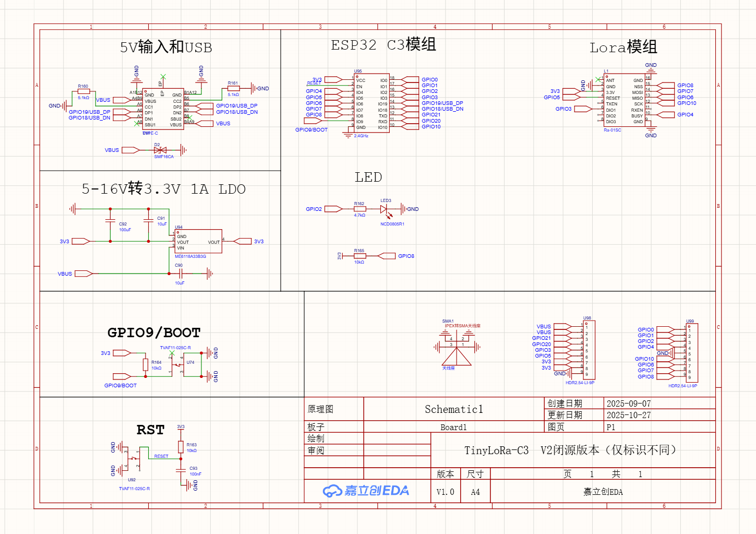Click the C91 10uF capacitor

pos(149,221)
